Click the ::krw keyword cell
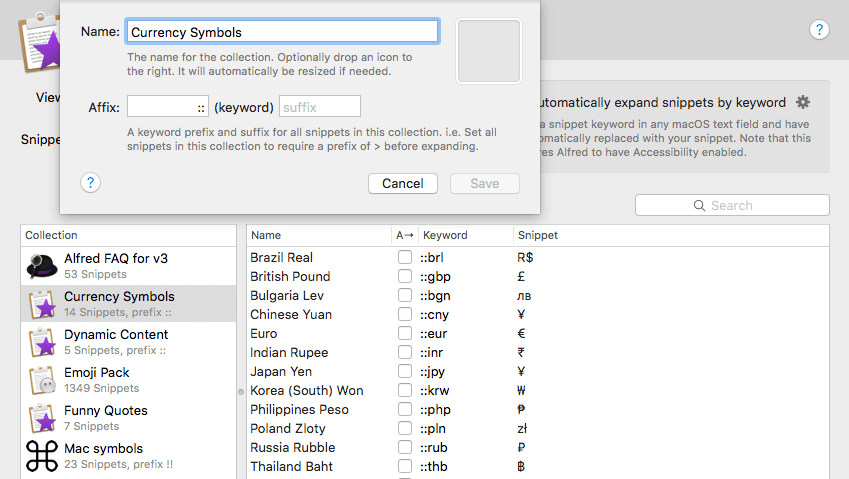 [x=435, y=391]
